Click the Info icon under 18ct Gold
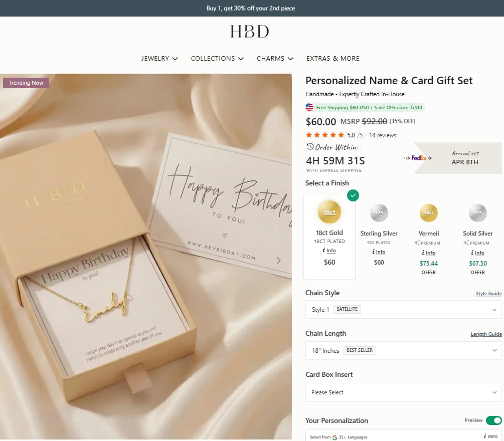 click(329, 251)
